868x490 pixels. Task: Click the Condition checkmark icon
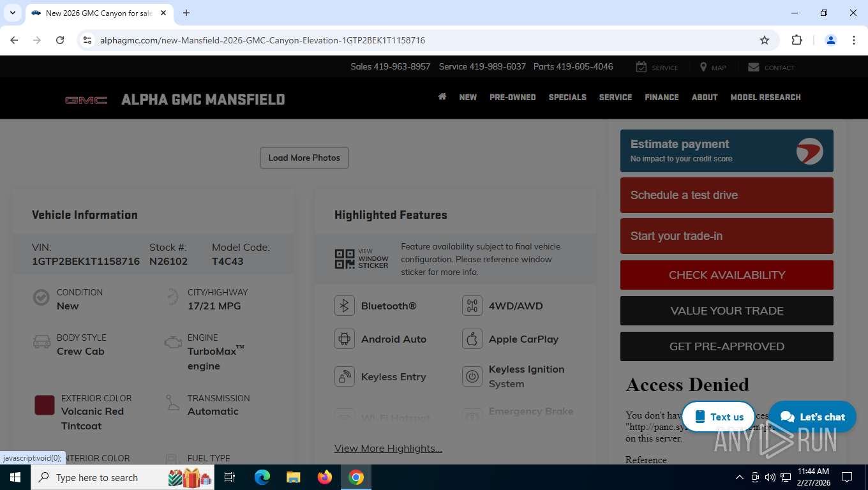41,297
